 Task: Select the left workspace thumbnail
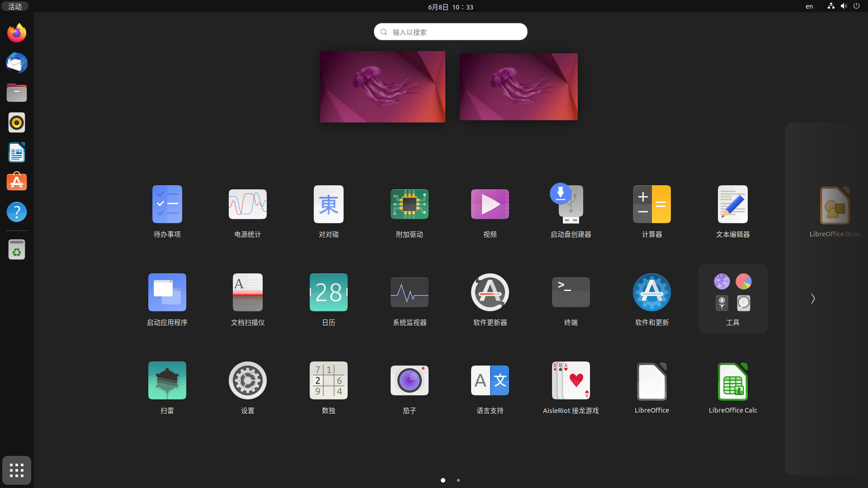click(x=382, y=86)
